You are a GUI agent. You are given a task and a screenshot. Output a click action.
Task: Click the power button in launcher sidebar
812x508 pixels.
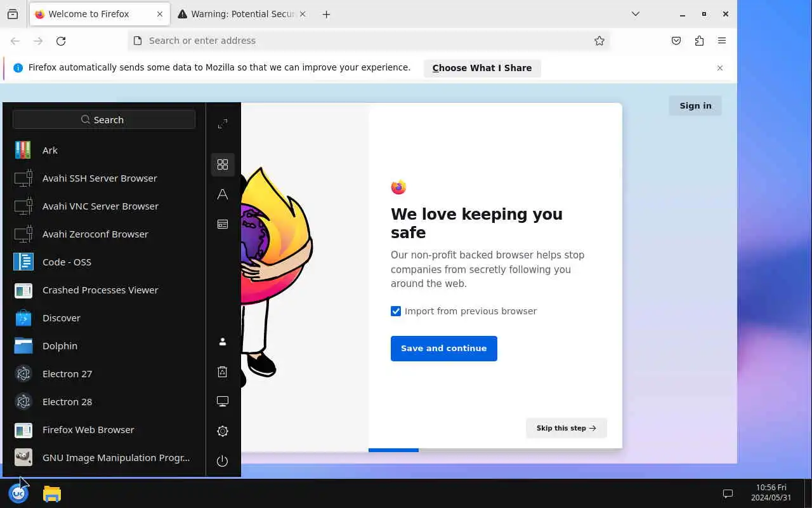tap(223, 461)
